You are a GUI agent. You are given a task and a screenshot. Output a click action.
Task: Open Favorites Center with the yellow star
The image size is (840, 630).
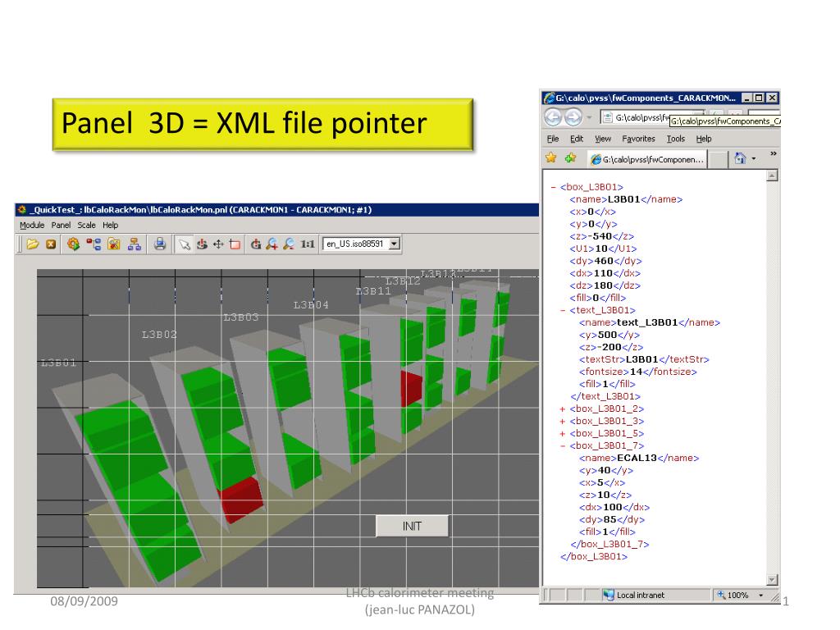point(551,157)
